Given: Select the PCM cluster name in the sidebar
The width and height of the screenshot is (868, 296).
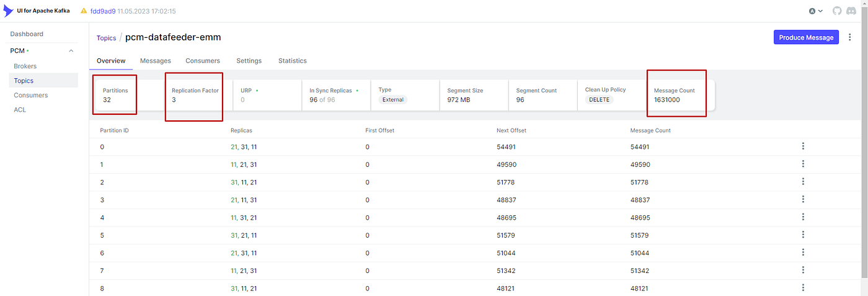Looking at the screenshot, I should point(17,51).
